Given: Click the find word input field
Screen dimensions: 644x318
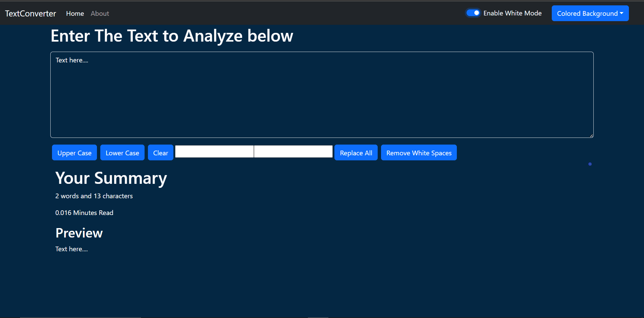Looking at the screenshot, I should [x=214, y=152].
